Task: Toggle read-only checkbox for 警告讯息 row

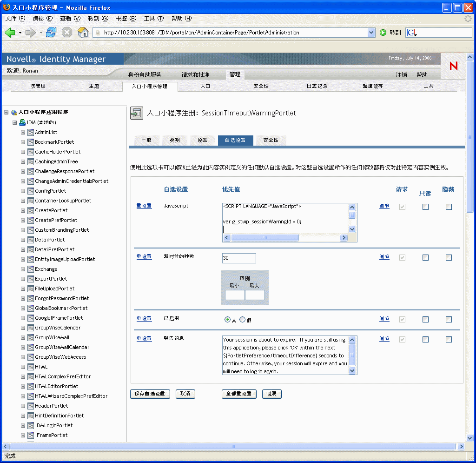Action: (x=426, y=339)
